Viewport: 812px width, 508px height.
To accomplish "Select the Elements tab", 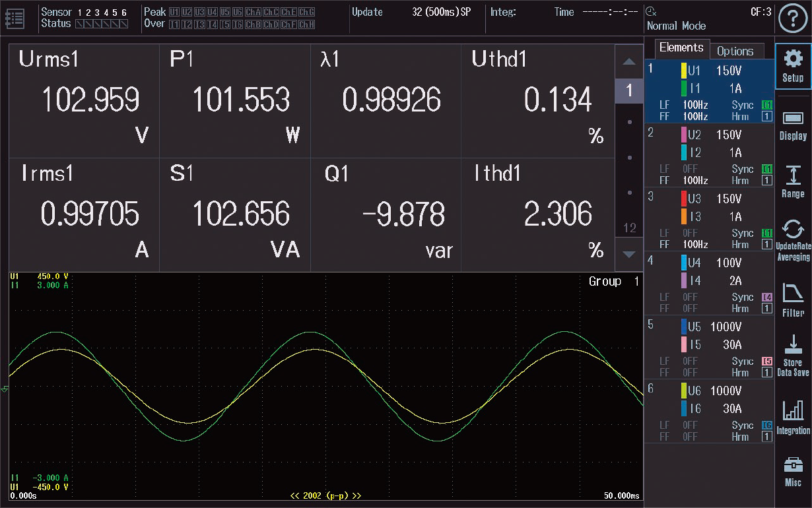I will click(x=682, y=48).
